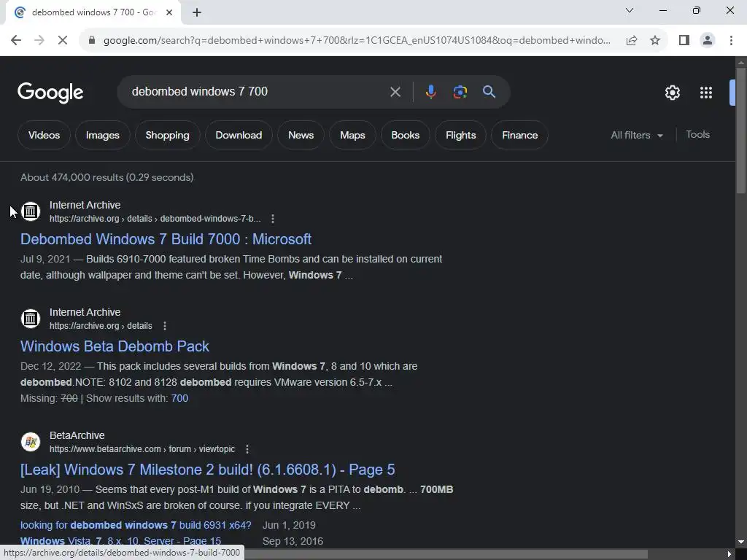Show results with '700' link
This screenshot has width=747, height=560.
(179, 398)
